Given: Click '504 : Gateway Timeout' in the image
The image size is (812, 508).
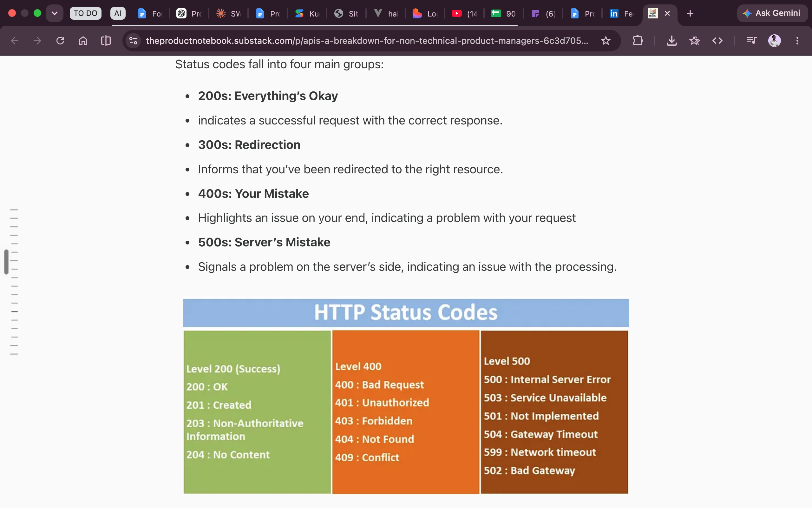Looking at the screenshot, I should coord(540,434).
